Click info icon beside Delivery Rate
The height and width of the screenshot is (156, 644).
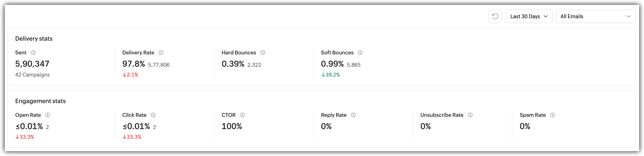click(x=161, y=53)
